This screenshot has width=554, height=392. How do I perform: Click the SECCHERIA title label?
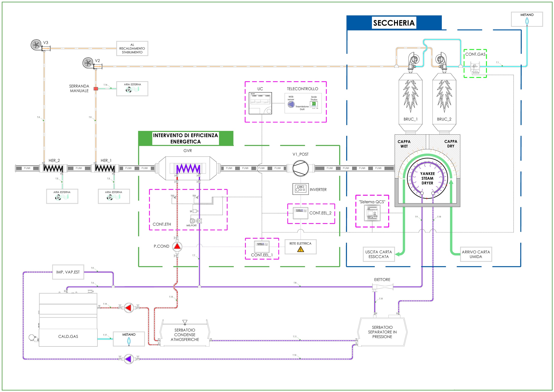click(x=394, y=23)
